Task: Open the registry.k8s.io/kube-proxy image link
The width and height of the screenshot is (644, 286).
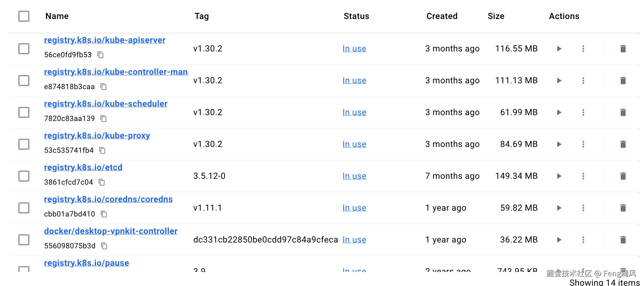Action: click(x=97, y=136)
